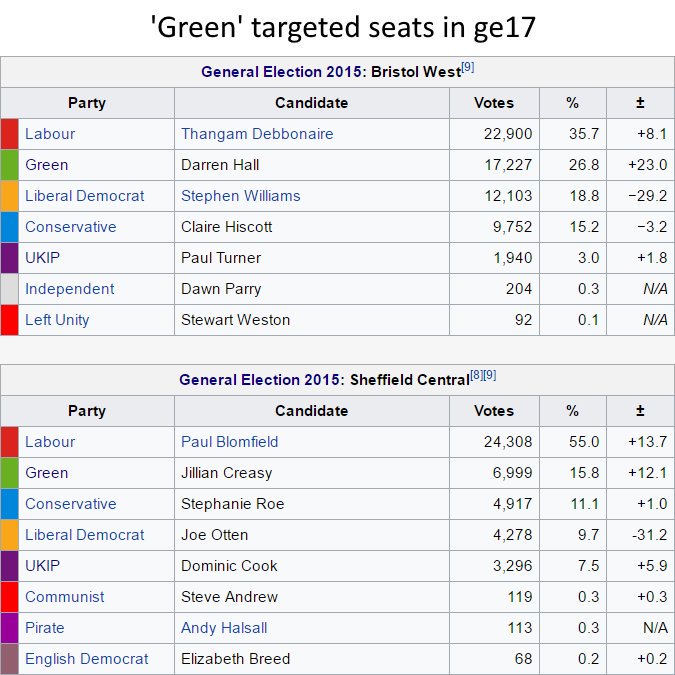The image size is (675, 675).
Task: Click the 'Joe Otten' candidate cell
Action: click(x=312, y=535)
